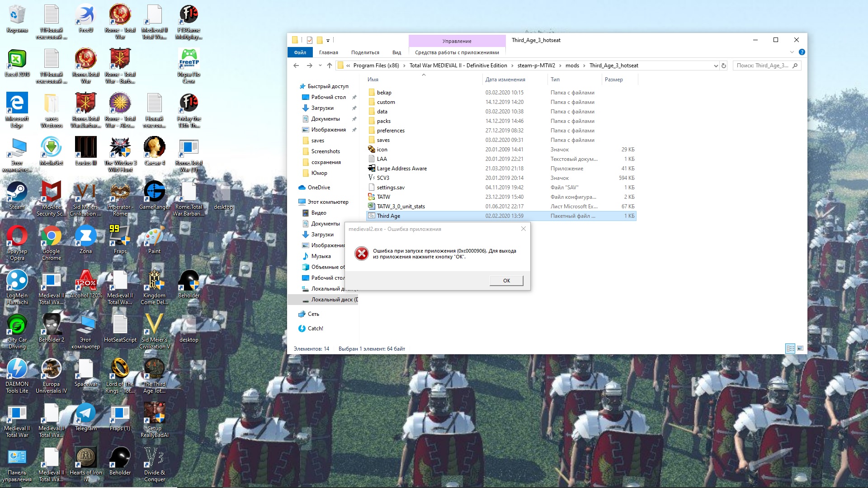Screen dimensions: 868x488
Task: Launch Hearts of Iron IV icon
Action: [x=85, y=465]
